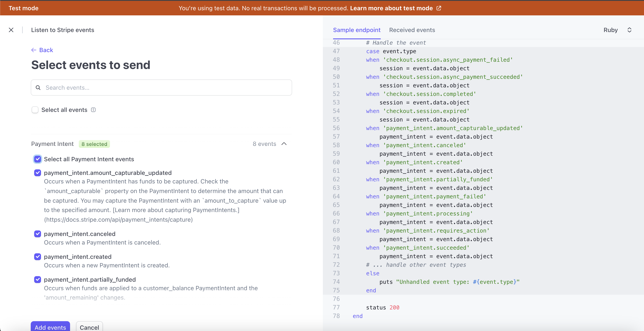This screenshot has width=644, height=331.
Task: Uncheck payment_intent.canceled event
Action: pyautogui.click(x=38, y=234)
